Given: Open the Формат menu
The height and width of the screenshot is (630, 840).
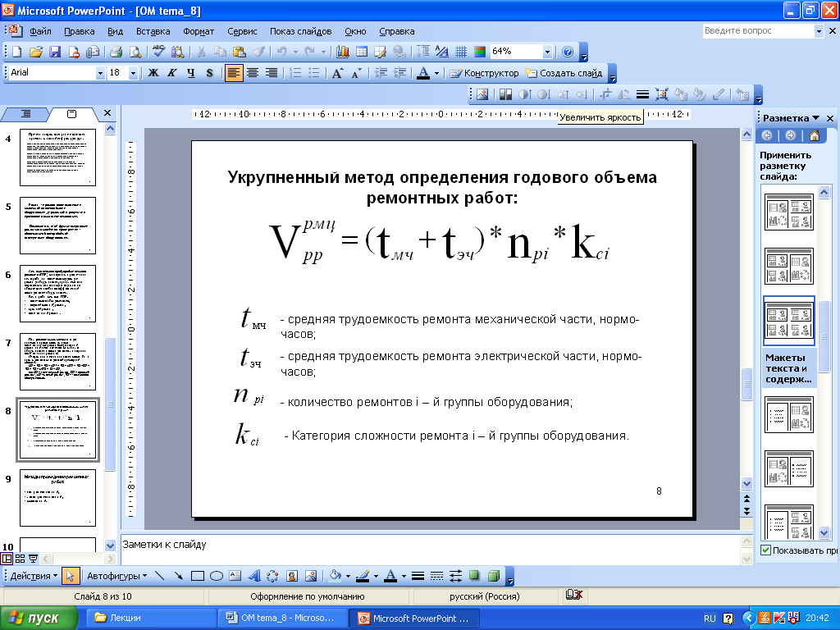Looking at the screenshot, I should [199, 31].
